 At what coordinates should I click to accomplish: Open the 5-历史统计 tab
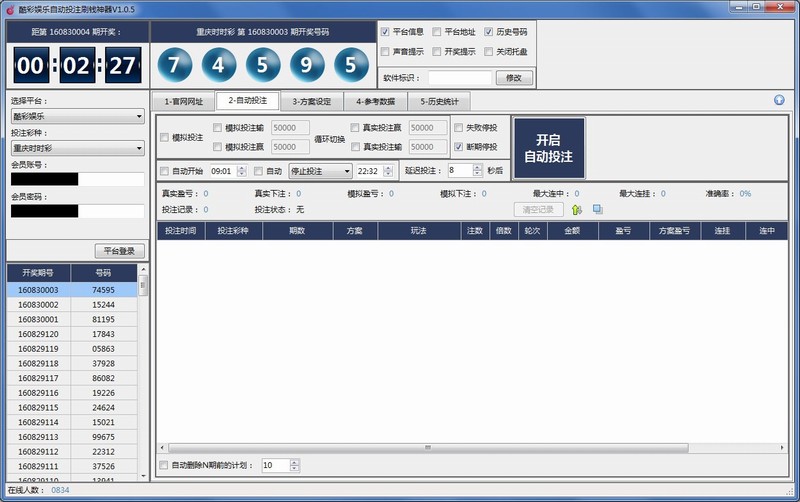point(438,101)
